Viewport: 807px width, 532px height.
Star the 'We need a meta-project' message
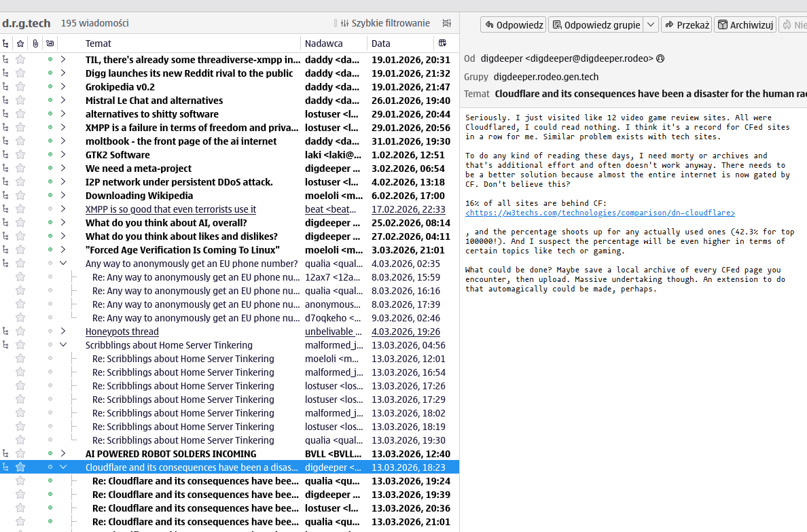(x=20, y=169)
